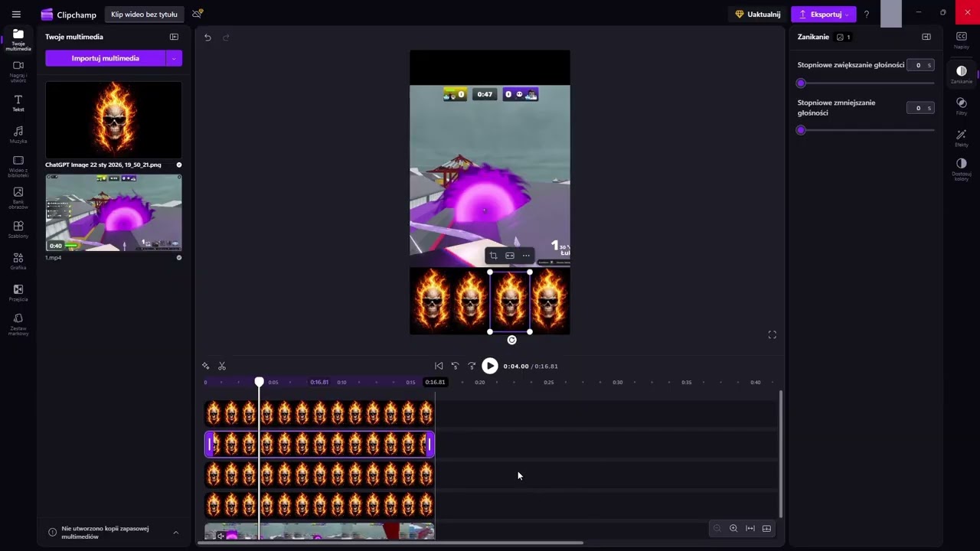Select the top skull track clip
The height and width of the screenshot is (551, 980).
pos(319,414)
